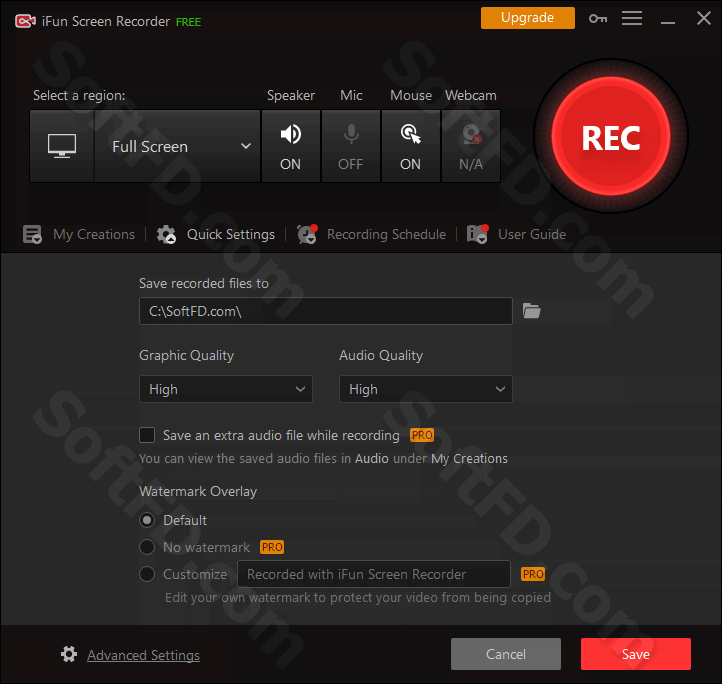Click the Recording Schedule clock icon

(x=307, y=234)
